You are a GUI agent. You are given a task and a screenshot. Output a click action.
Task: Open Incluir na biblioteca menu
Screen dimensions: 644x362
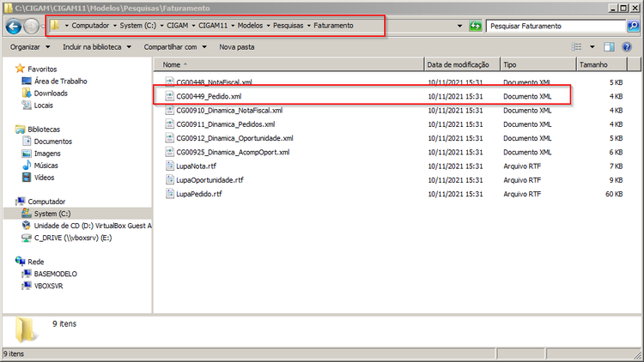coord(97,47)
